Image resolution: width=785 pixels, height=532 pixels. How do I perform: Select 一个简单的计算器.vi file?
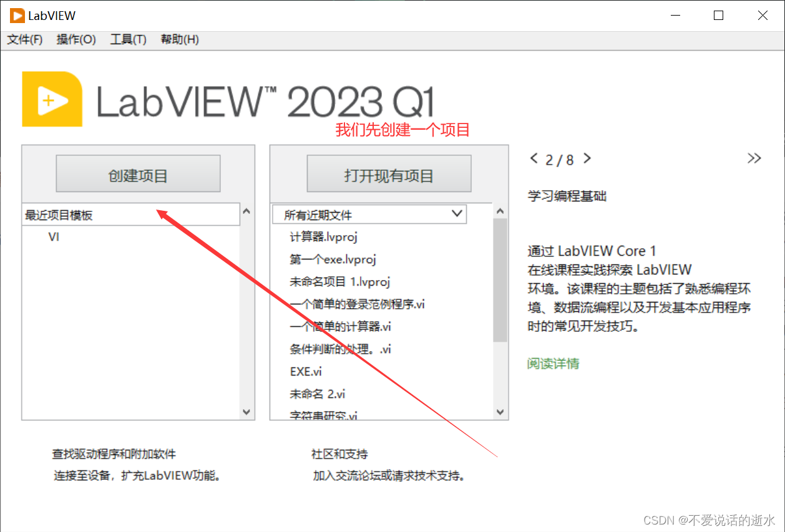(x=340, y=327)
